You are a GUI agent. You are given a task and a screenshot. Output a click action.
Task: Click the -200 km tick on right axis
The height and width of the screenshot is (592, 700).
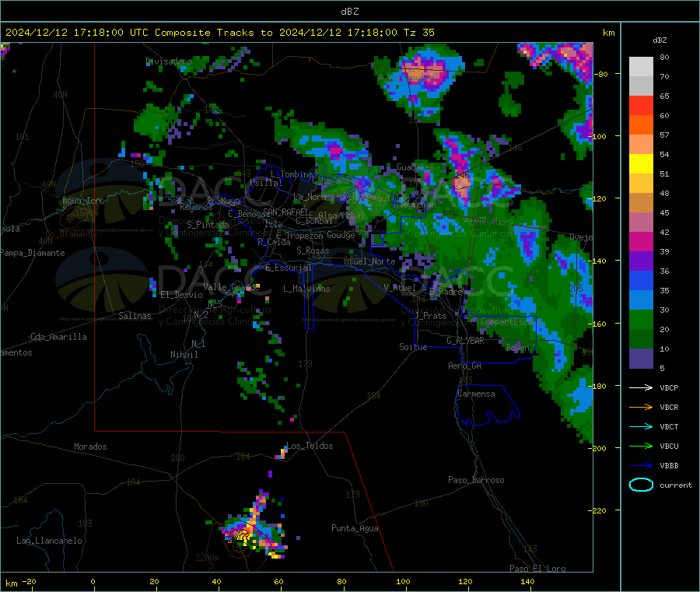(x=597, y=448)
